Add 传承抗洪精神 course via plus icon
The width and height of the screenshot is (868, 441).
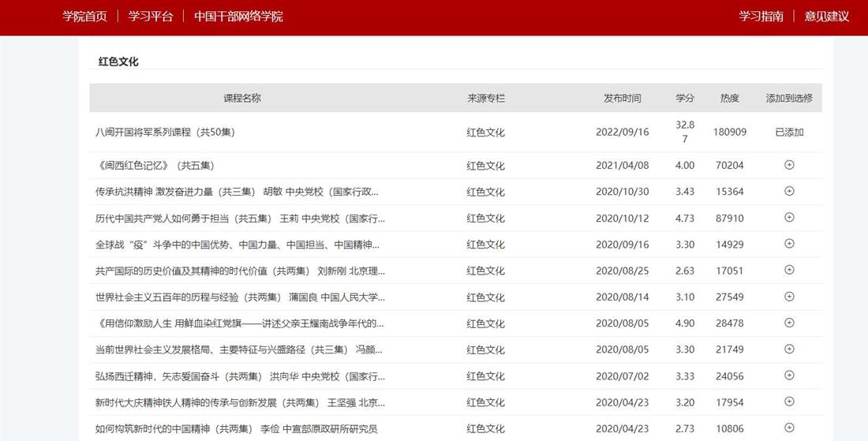[x=789, y=192]
